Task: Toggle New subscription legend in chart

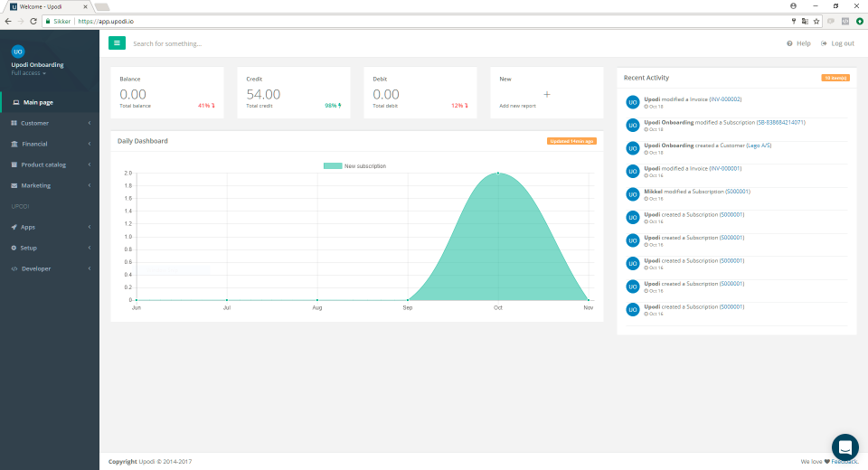Action: click(x=354, y=166)
